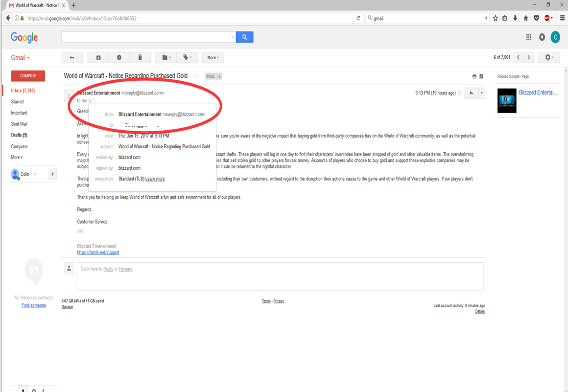Viewport: 568px width, 392px height.
Task: Open account activity Details link
Action: [480, 311]
